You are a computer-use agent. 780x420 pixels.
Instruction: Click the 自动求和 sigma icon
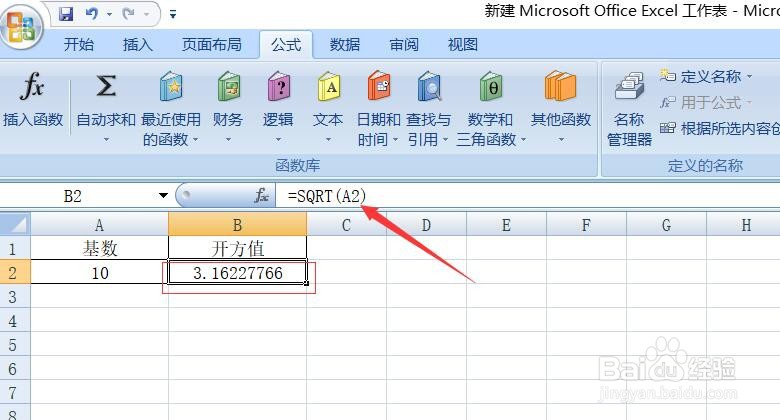coord(106,86)
